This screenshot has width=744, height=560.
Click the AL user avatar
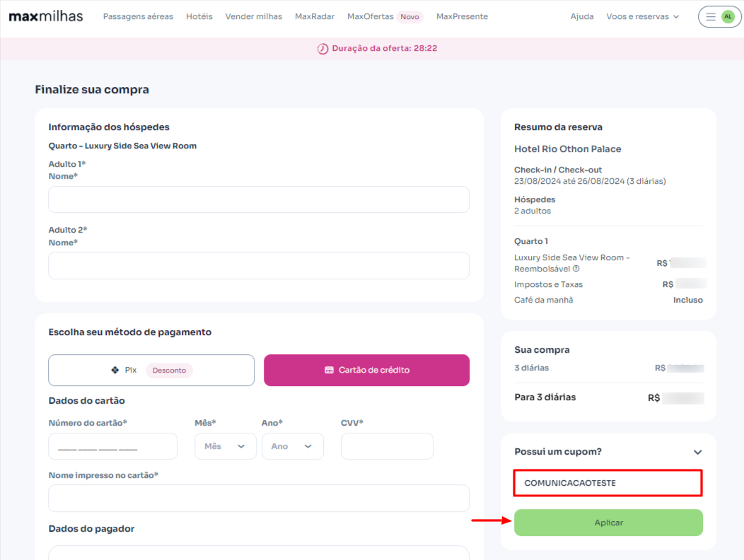728,16
